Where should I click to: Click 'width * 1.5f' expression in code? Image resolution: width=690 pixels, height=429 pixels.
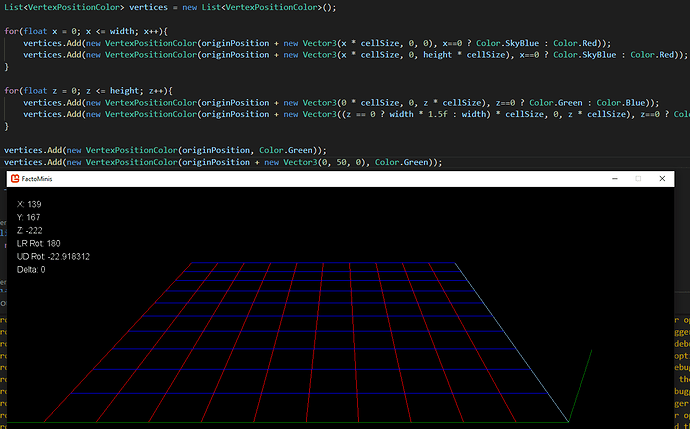click(x=416, y=114)
